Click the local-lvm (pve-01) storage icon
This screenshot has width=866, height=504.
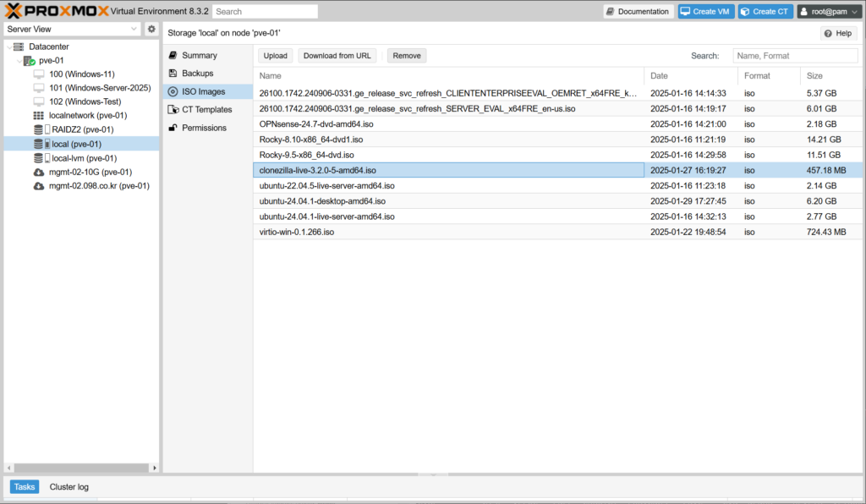39,158
